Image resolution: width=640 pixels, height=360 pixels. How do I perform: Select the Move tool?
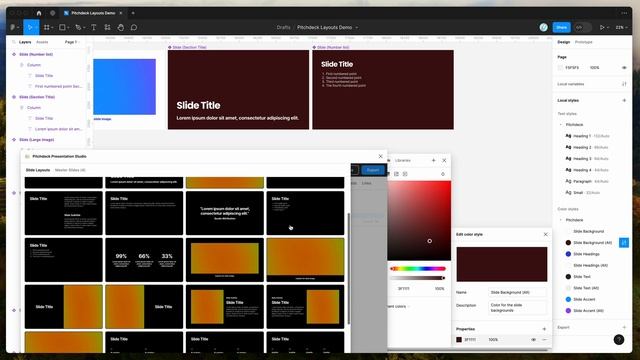[29, 27]
